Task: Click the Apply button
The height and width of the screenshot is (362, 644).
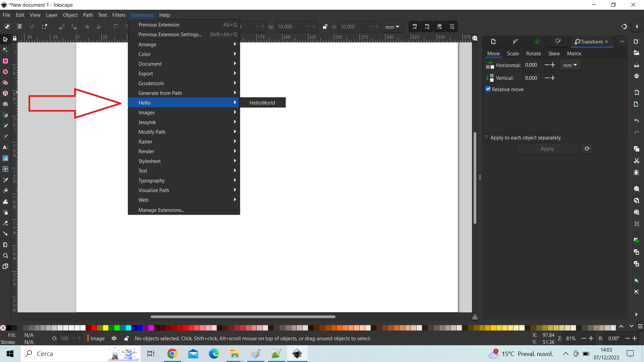Action: 547,149
